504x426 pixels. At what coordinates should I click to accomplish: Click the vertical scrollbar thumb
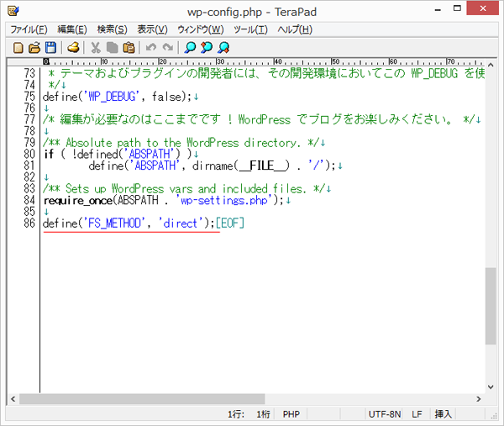tap(491, 306)
